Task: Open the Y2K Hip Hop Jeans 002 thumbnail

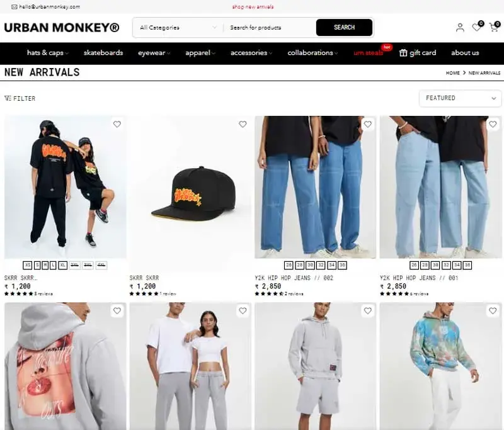Action: point(315,187)
